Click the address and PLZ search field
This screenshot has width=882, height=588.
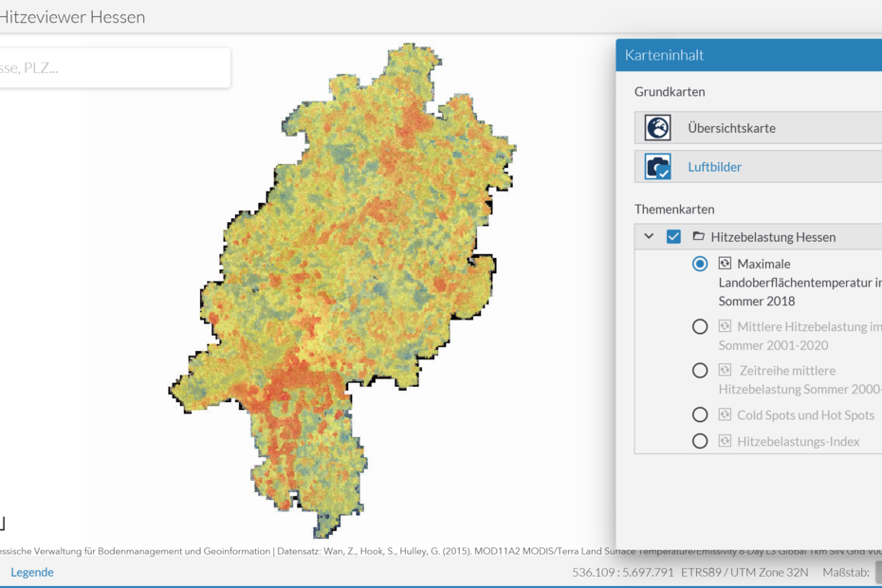coord(114,68)
